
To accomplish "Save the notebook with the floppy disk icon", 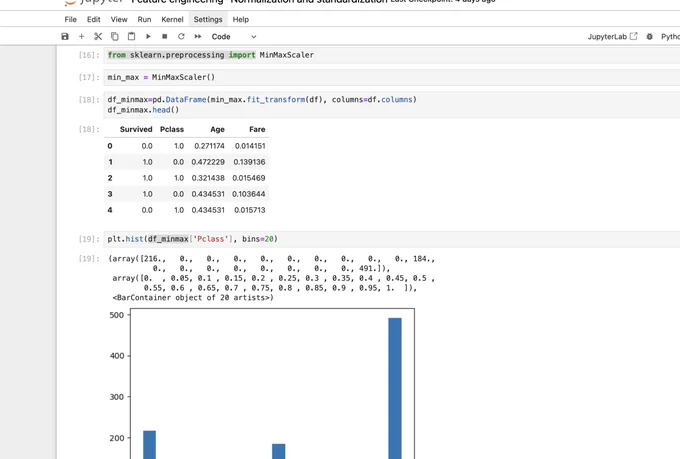I will tap(65, 36).
